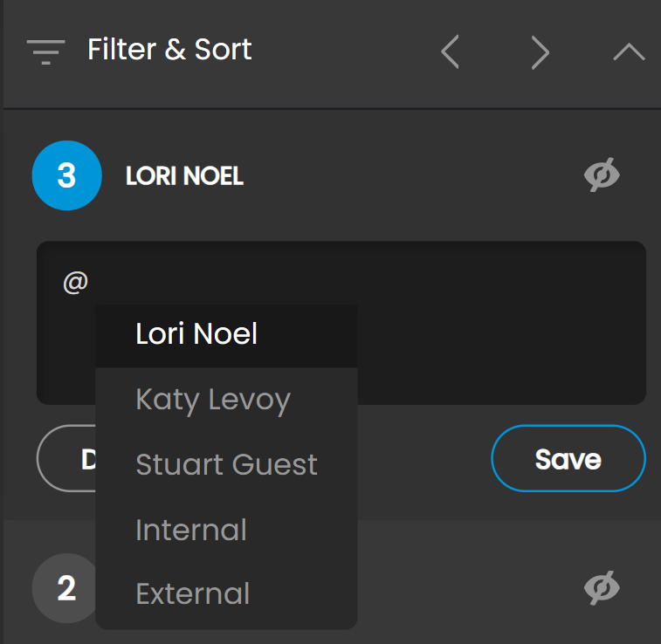
Task: Click the @ character in the comment
Action: point(76,283)
